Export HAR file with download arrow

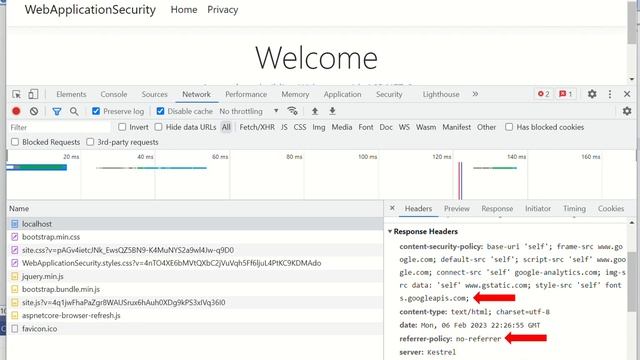332,111
